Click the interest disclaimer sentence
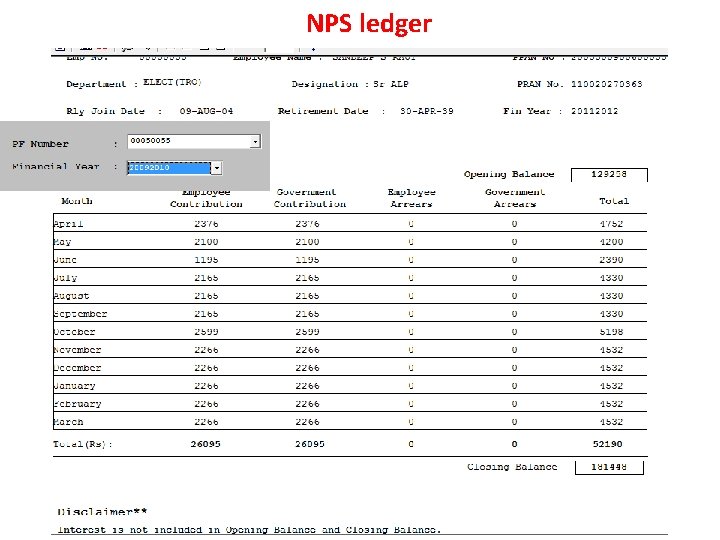This screenshot has height=540, width=720. tap(249, 530)
